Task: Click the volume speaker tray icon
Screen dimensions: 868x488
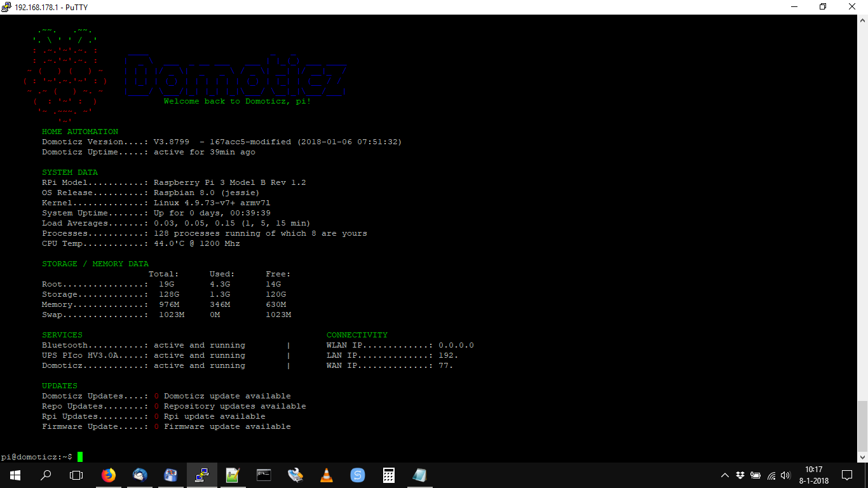Action: point(785,475)
